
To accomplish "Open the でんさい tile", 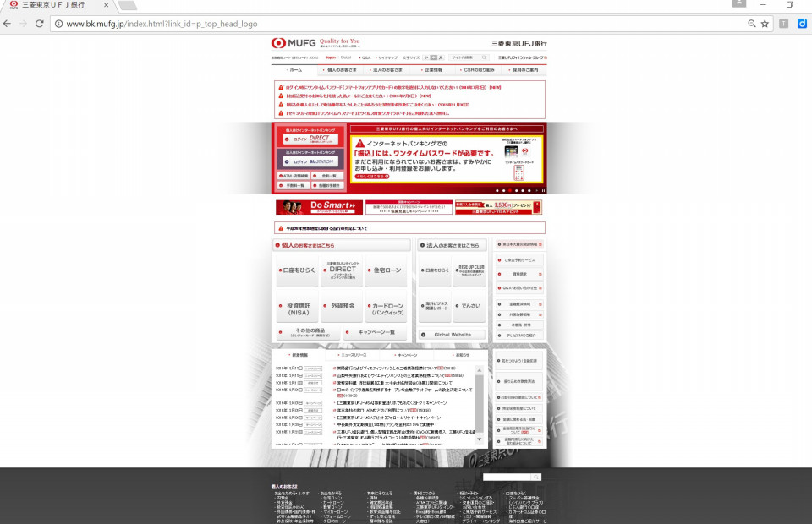I will tap(469, 306).
